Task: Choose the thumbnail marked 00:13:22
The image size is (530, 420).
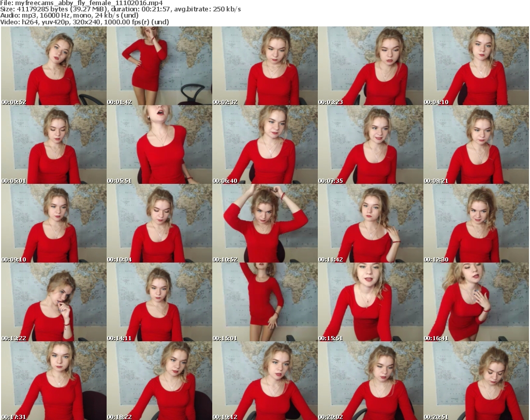Action: pos(54,302)
